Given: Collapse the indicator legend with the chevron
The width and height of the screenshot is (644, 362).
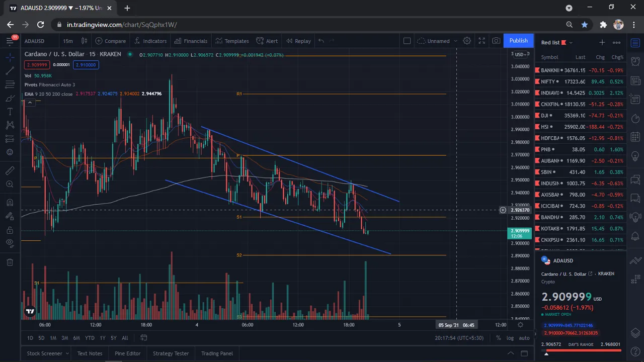Looking at the screenshot, I should pos(30,103).
